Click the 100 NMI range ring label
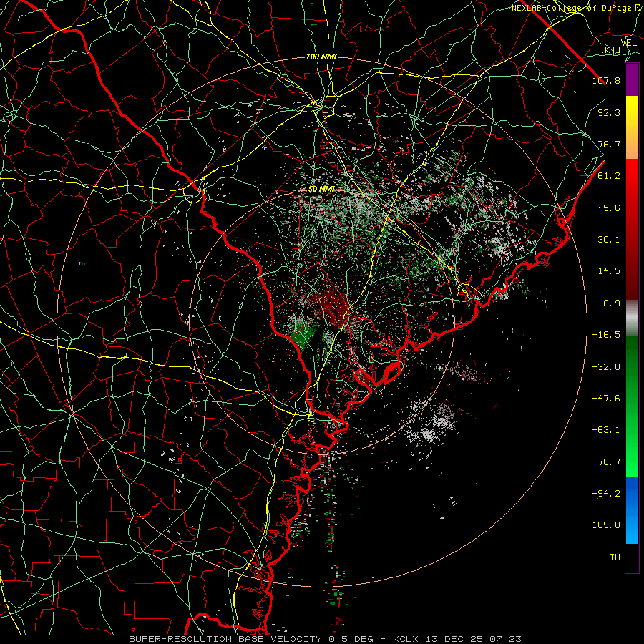This screenshot has height=644, width=644. (321, 57)
